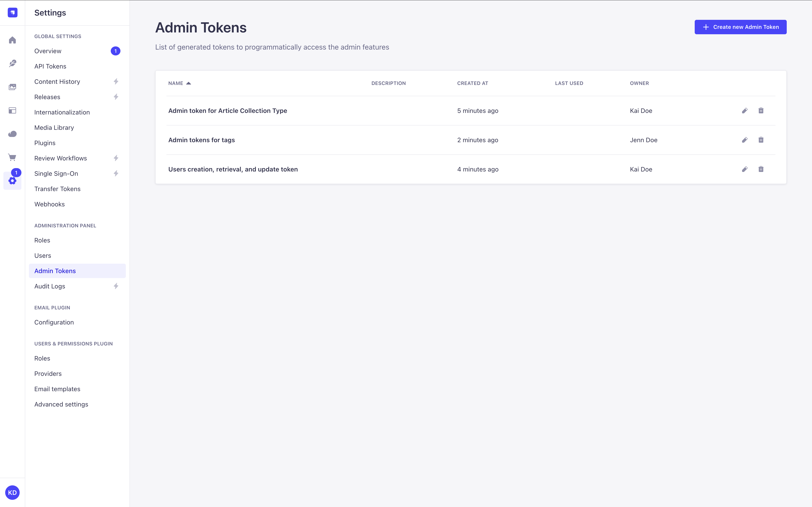
Task: Edit the Users creation, retrieval, and update token
Action: coord(745,169)
